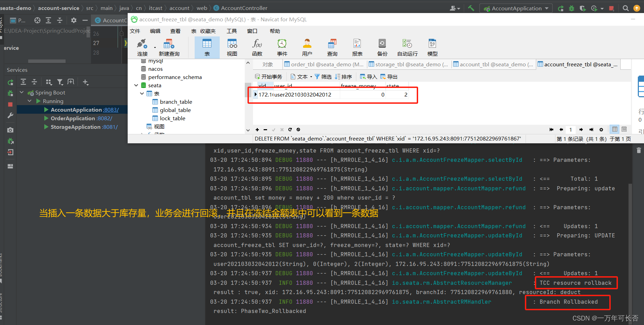
Task: Click the stop icon in record bar
Action: click(298, 130)
